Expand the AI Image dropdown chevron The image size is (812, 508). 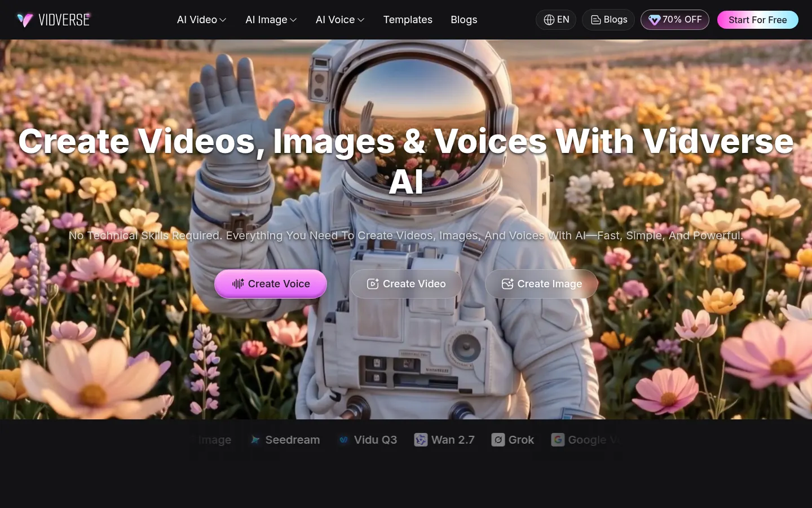293,20
